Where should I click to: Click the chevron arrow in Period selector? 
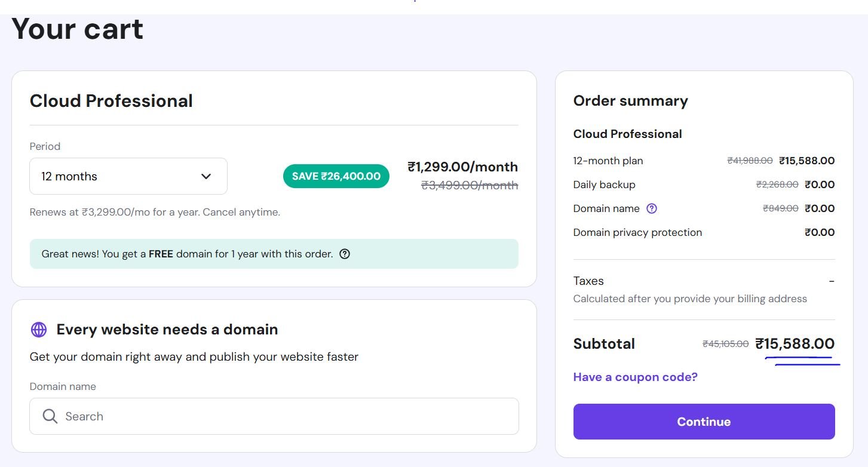206,176
